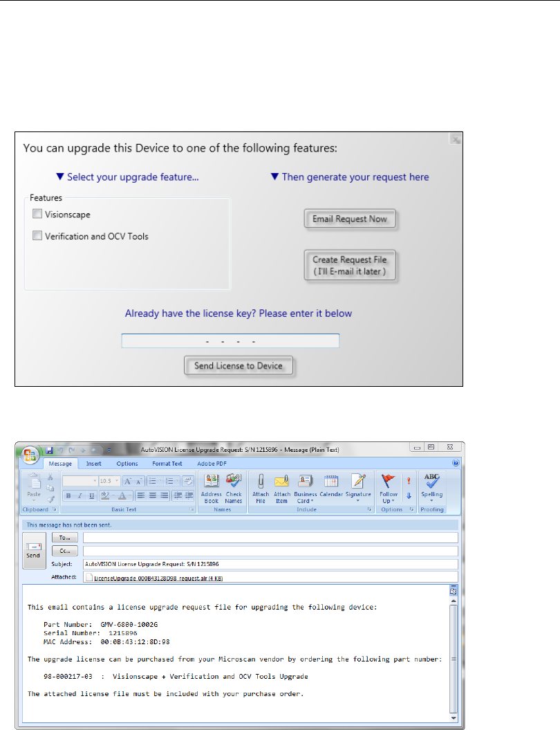Click the Center alignment icon
The width and height of the screenshot is (560, 730).
pyautogui.click(x=153, y=495)
